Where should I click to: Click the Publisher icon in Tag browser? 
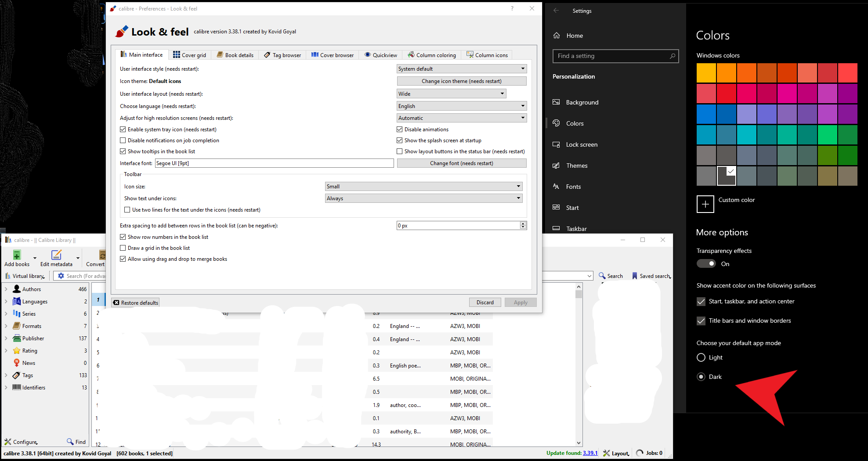[x=17, y=338]
